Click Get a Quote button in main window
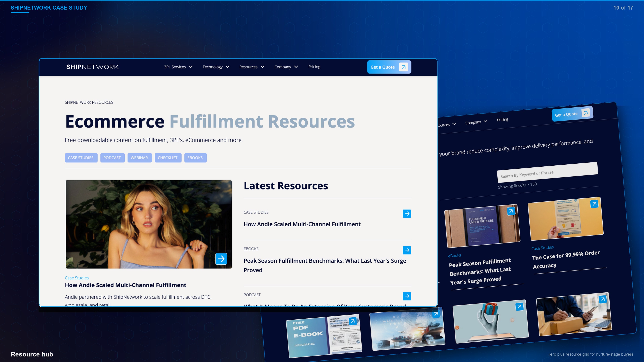 click(x=389, y=67)
